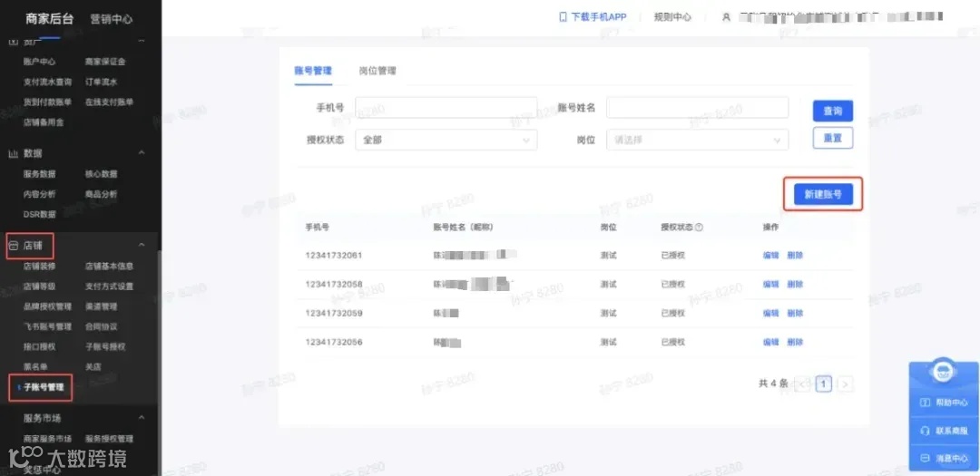Image resolution: width=980 pixels, height=476 pixels.
Task: Edit the account with phone 12341732059
Action: click(x=770, y=313)
